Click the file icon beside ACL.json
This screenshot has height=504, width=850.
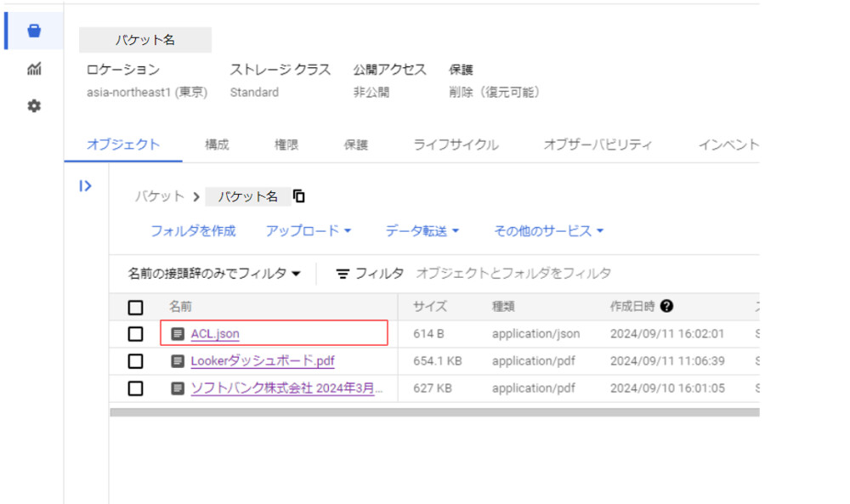(x=178, y=333)
